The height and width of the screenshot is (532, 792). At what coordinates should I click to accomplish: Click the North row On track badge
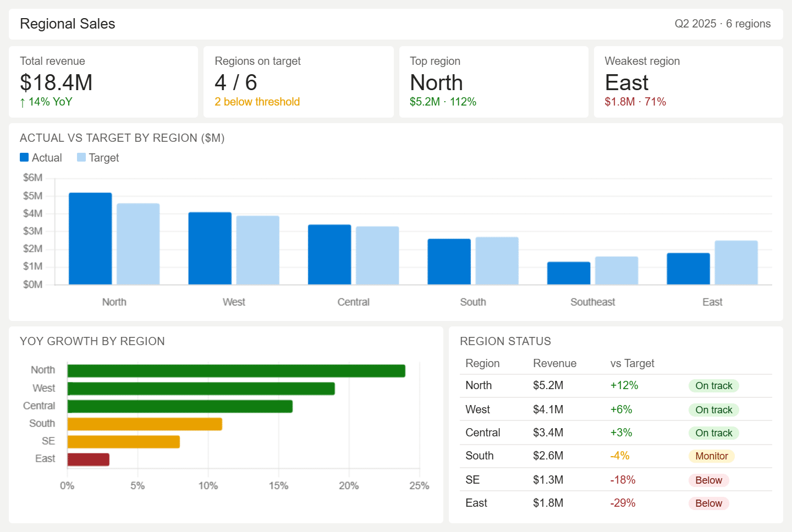tap(713, 386)
